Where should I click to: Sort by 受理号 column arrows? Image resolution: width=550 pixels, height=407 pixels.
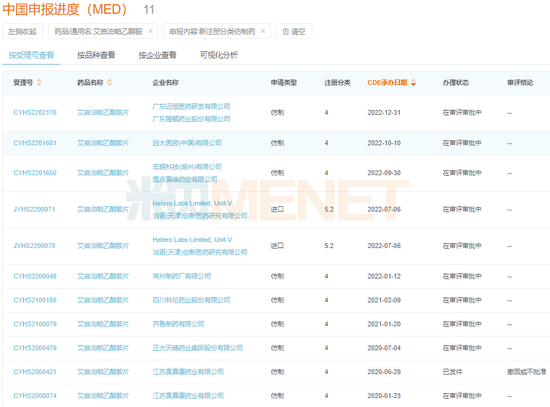[39, 82]
